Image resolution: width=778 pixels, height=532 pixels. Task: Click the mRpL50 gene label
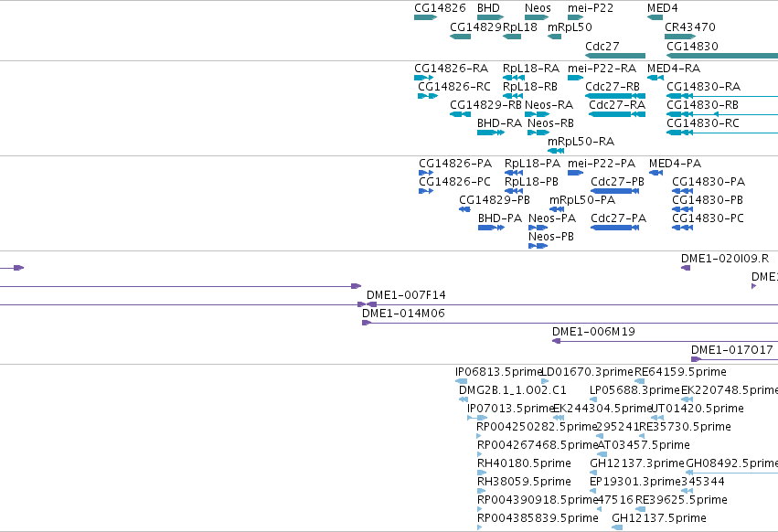click(x=570, y=27)
